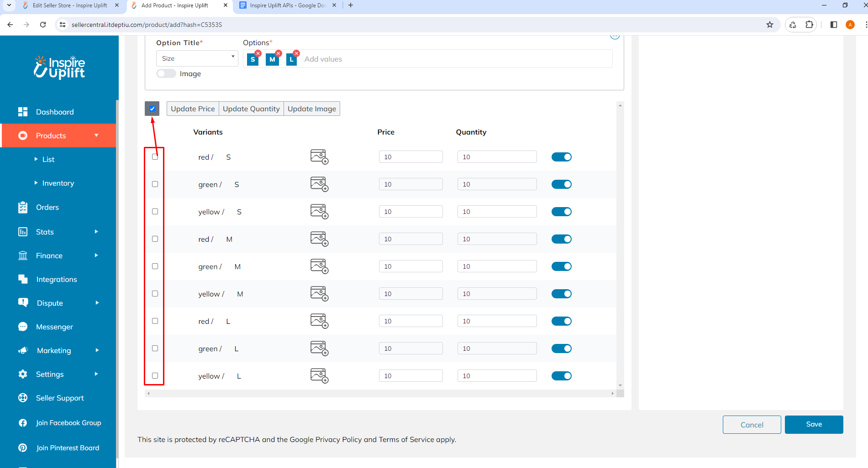Open the Dashboard menu item
This screenshot has width=868, height=468.
(55, 112)
